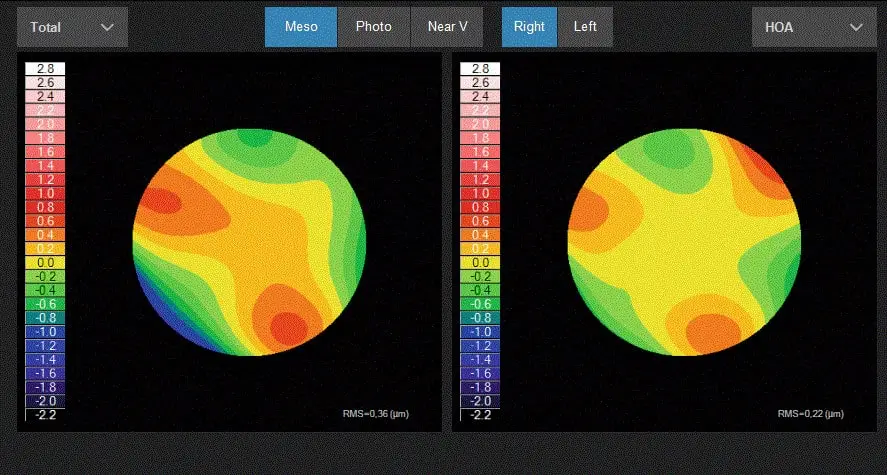Click the chevron arrow beside HOA
887x475 pixels.
click(855, 27)
